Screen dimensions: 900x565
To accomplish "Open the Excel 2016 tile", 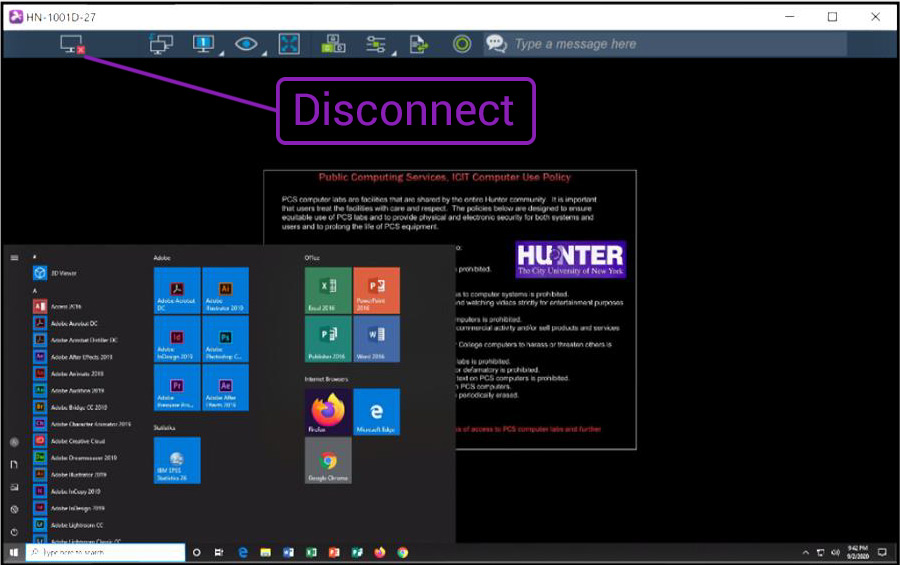I will pos(328,290).
